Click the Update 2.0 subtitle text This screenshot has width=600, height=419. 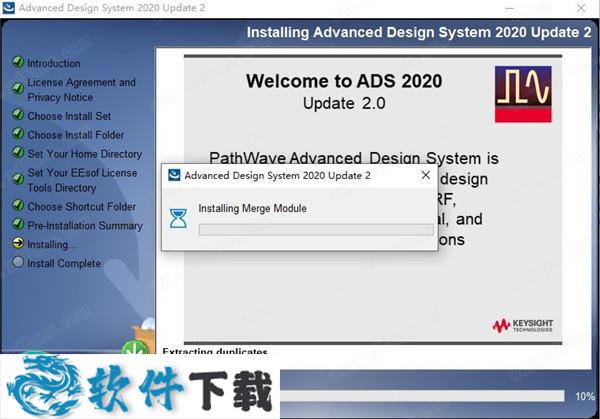[x=344, y=103]
